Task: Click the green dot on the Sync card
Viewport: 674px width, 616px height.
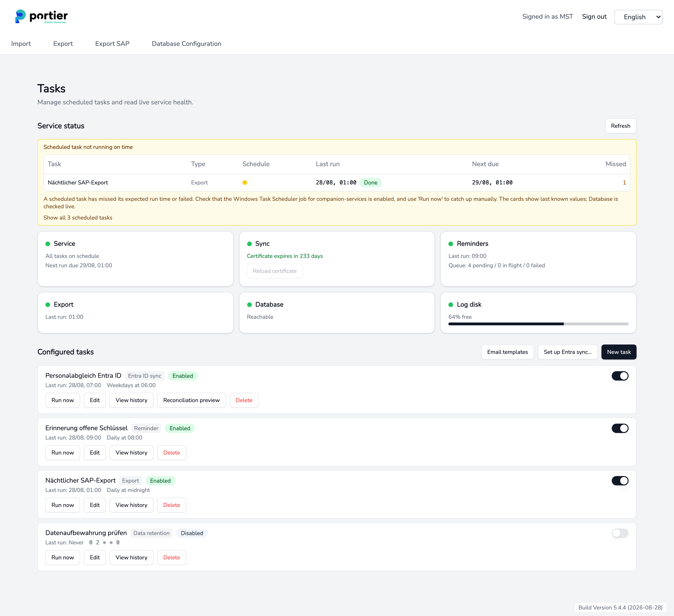Action: pyautogui.click(x=249, y=244)
